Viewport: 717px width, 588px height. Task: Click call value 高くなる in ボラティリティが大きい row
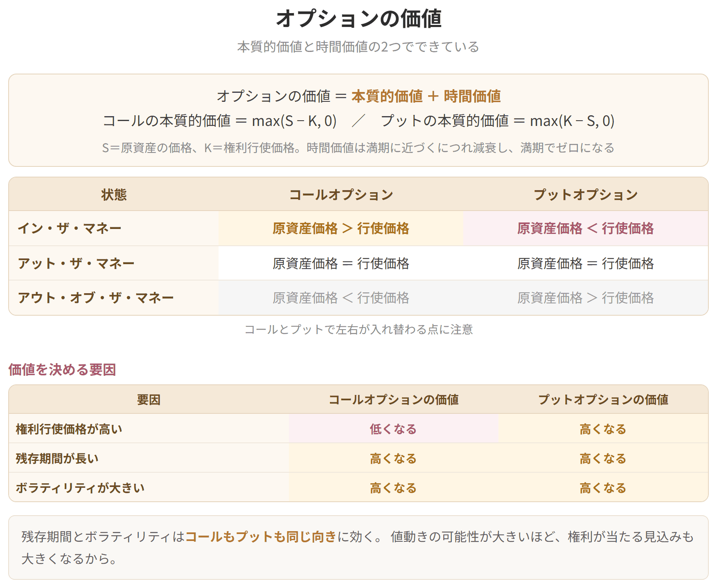(x=394, y=487)
